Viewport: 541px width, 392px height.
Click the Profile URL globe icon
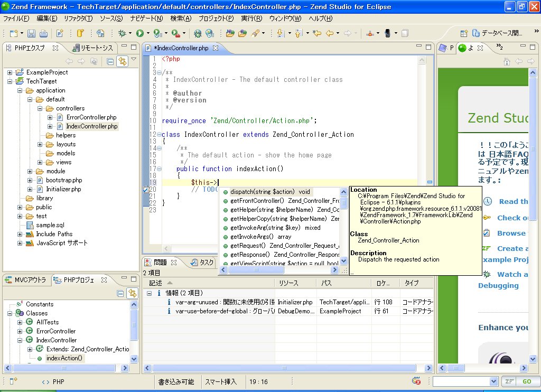pyautogui.click(x=209, y=33)
